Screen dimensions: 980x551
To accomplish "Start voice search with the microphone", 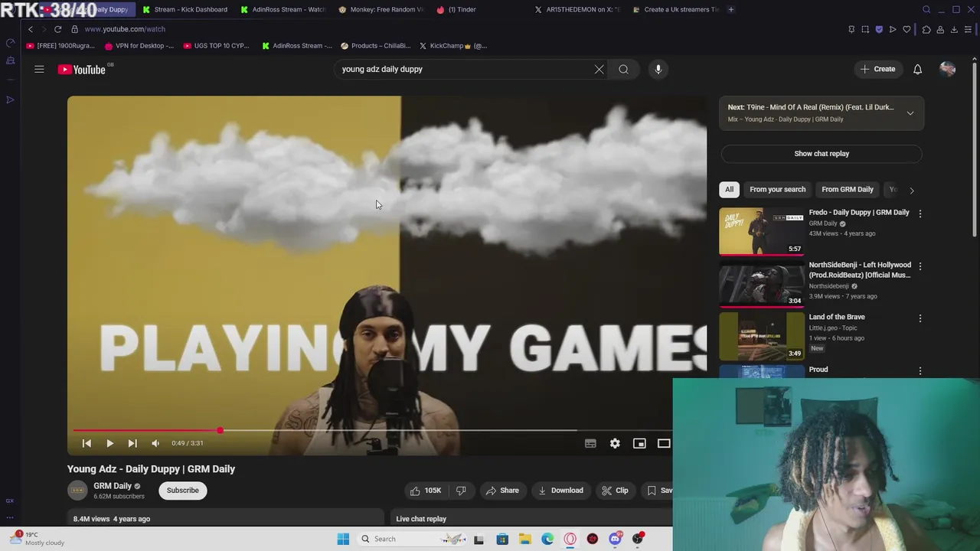I will pyautogui.click(x=658, y=70).
